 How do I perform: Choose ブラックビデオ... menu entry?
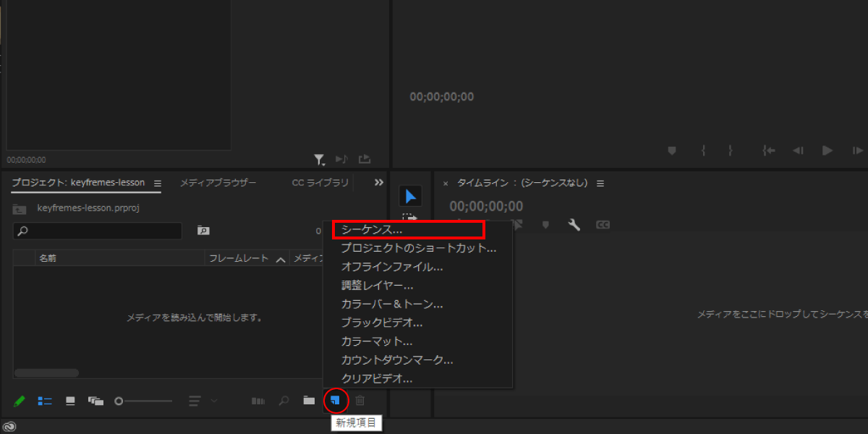tap(418, 323)
